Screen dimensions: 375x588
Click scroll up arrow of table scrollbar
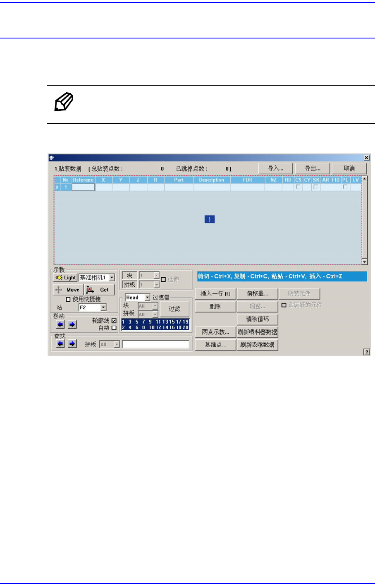(x=364, y=180)
